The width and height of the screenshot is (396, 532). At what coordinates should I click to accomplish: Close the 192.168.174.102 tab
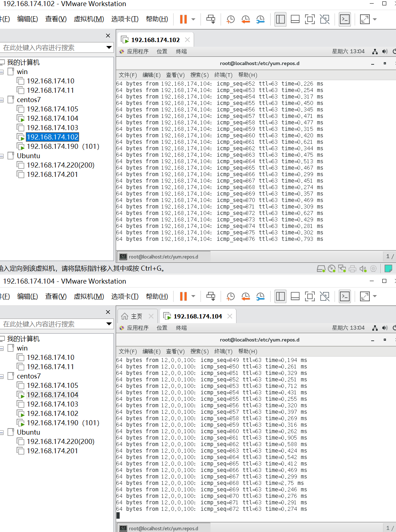coord(187,40)
